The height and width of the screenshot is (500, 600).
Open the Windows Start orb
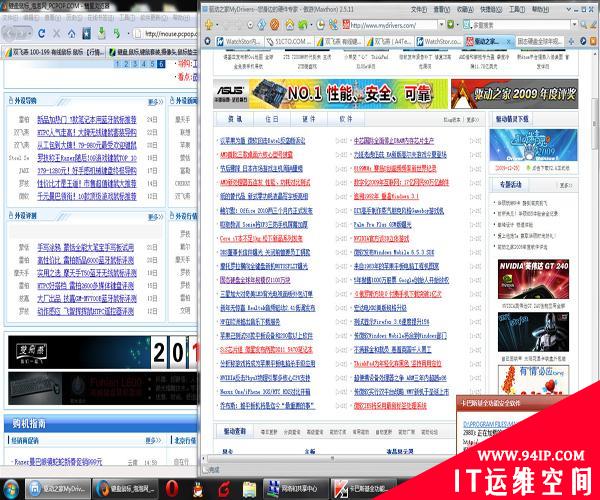[10, 489]
